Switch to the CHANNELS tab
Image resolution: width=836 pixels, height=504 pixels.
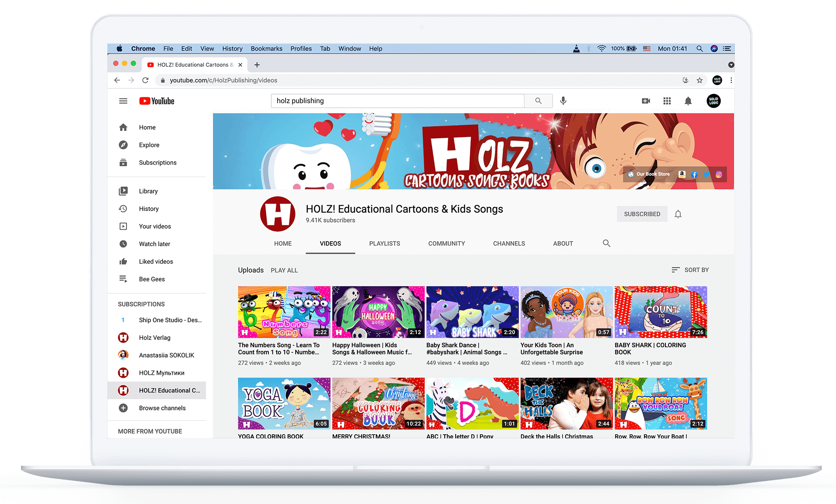[509, 243]
